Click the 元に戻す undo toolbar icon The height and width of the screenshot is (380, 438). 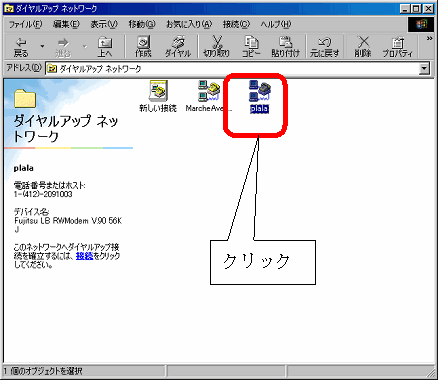pos(324,46)
